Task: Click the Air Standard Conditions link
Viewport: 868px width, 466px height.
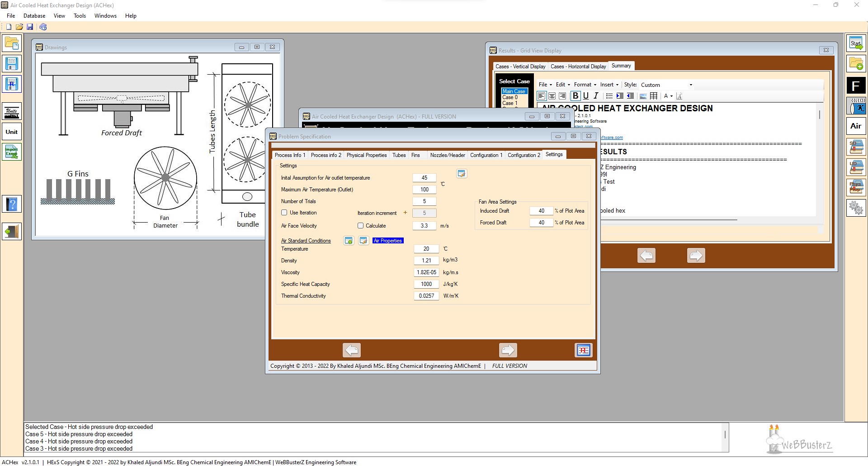Action: [306, 241]
